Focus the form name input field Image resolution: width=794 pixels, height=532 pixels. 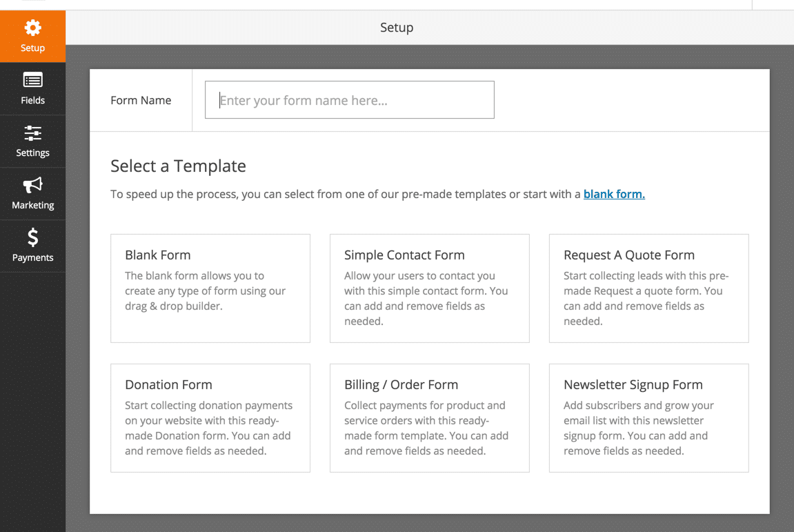[349, 100]
